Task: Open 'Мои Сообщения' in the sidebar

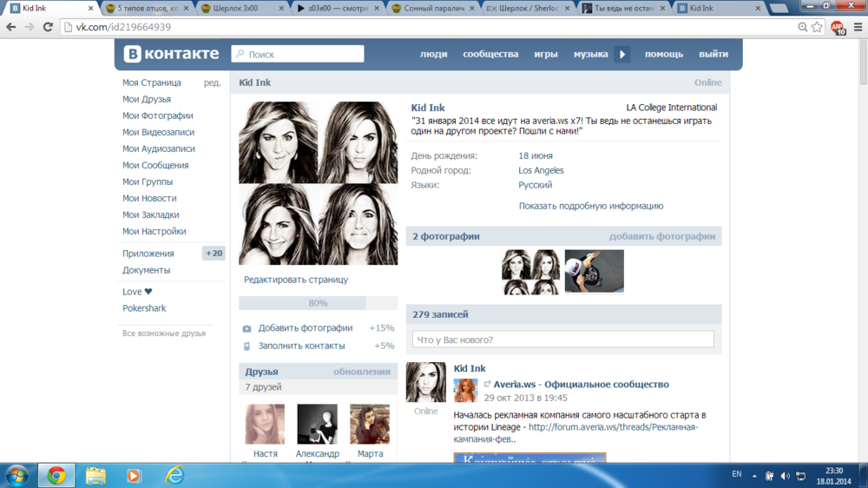Action: [x=155, y=165]
